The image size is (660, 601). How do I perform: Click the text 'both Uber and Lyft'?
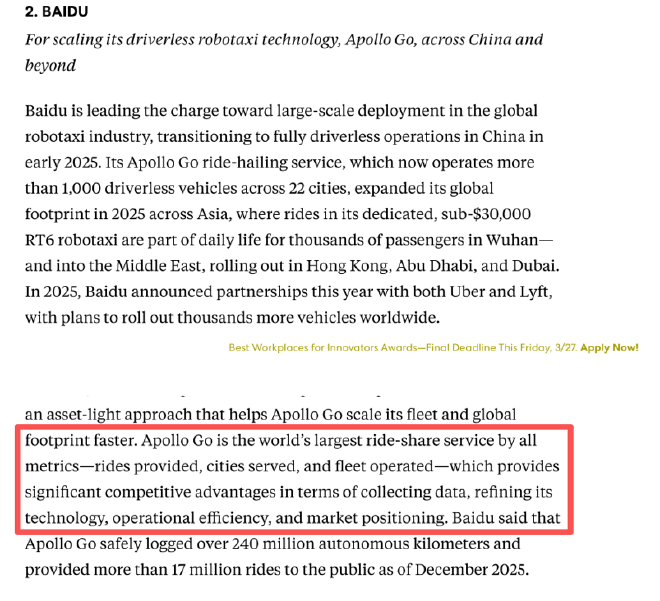pyautogui.click(x=482, y=292)
